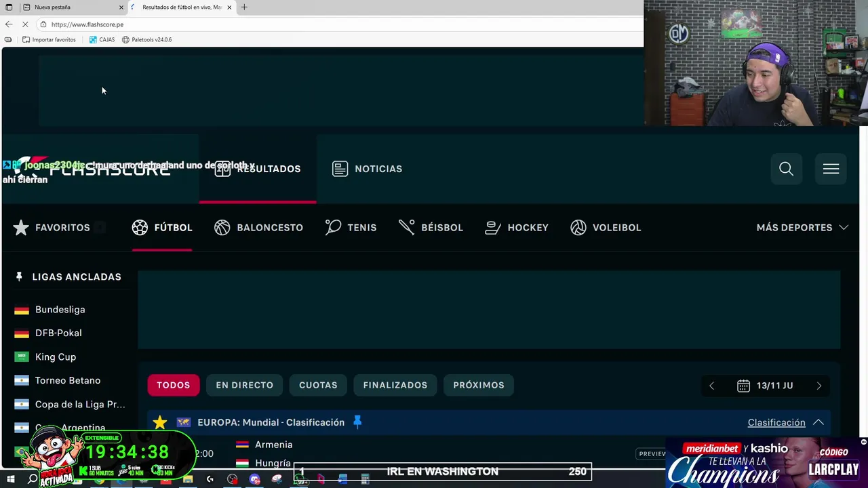Open the Copa de la Liga Pr... league
The width and height of the screenshot is (868, 488).
click(x=80, y=405)
